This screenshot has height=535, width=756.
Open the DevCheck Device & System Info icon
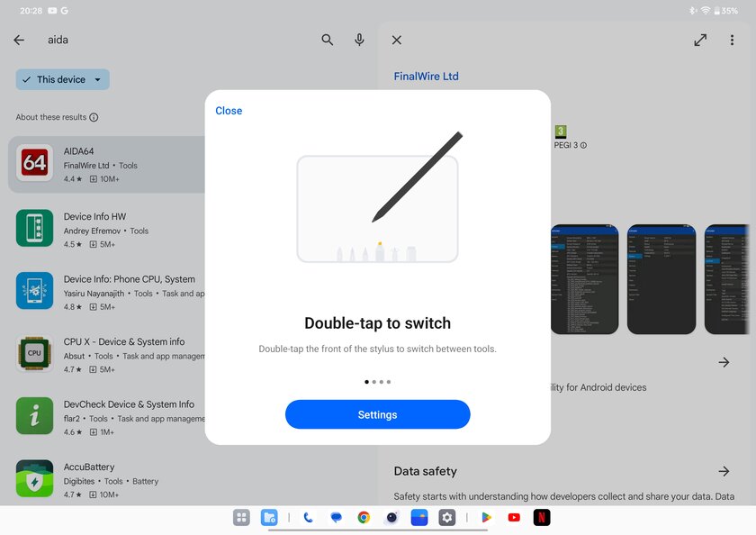click(34, 416)
